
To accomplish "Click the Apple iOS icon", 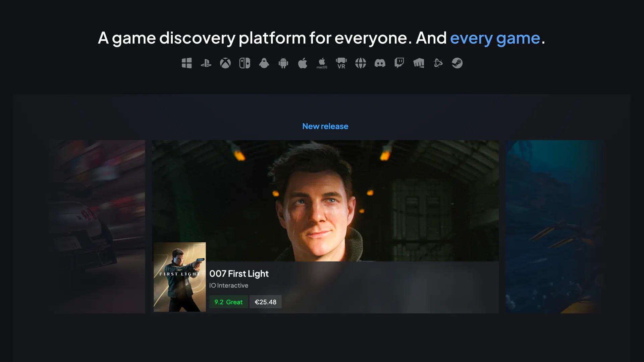I will click(x=303, y=63).
